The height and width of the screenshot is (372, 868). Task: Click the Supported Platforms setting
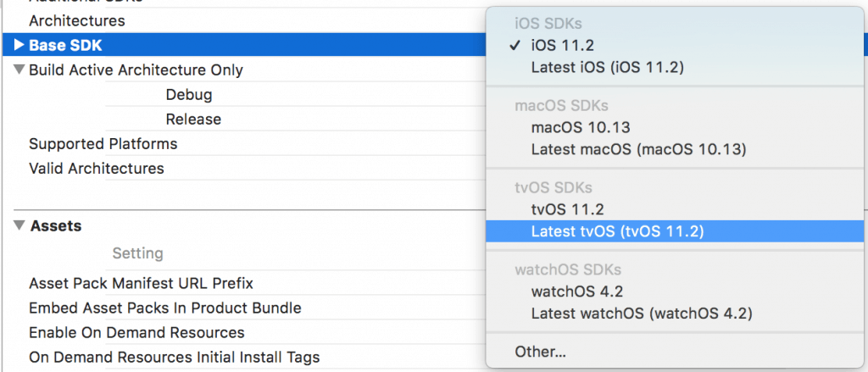click(103, 144)
